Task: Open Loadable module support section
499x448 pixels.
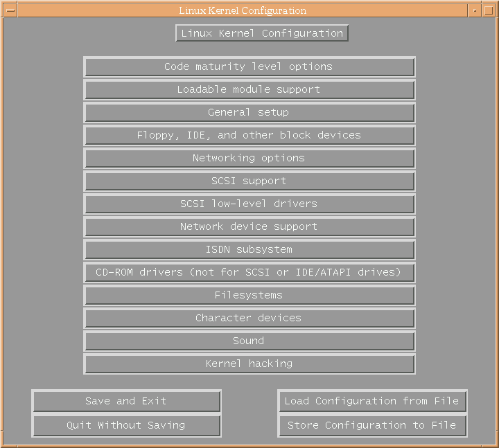Action: [249, 89]
